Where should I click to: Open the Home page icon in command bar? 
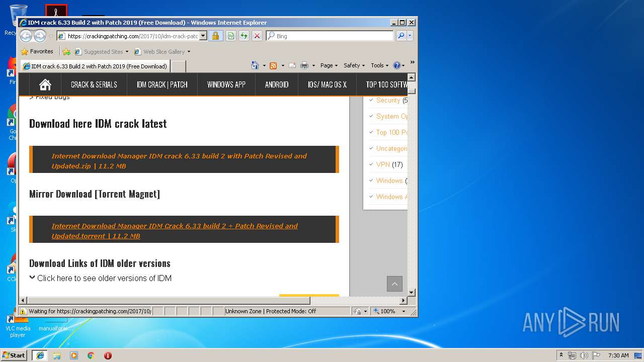[255, 65]
